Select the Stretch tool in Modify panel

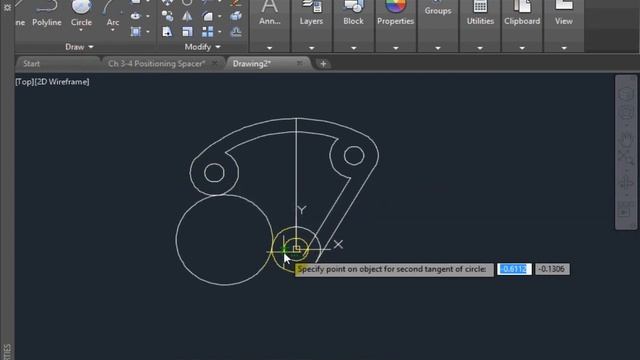pos(167,31)
